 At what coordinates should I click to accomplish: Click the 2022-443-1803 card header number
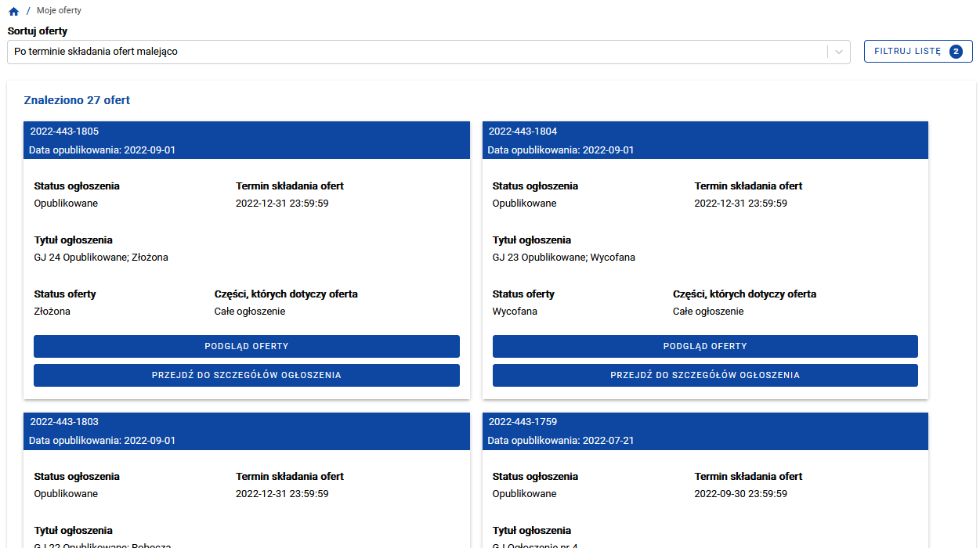(64, 422)
